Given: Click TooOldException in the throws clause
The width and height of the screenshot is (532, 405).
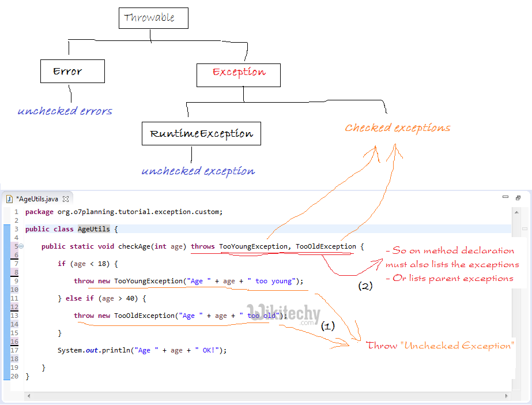Looking at the screenshot, I should (326, 246).
